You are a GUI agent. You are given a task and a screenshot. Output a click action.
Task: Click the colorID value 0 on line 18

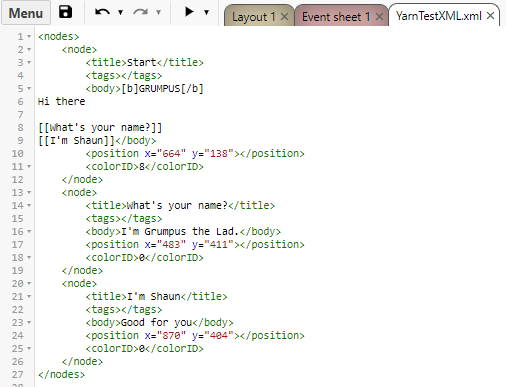142,257
